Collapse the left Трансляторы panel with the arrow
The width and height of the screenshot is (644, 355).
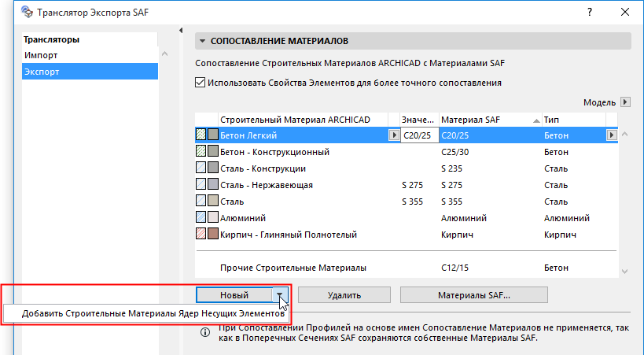[x=181, y=31]
